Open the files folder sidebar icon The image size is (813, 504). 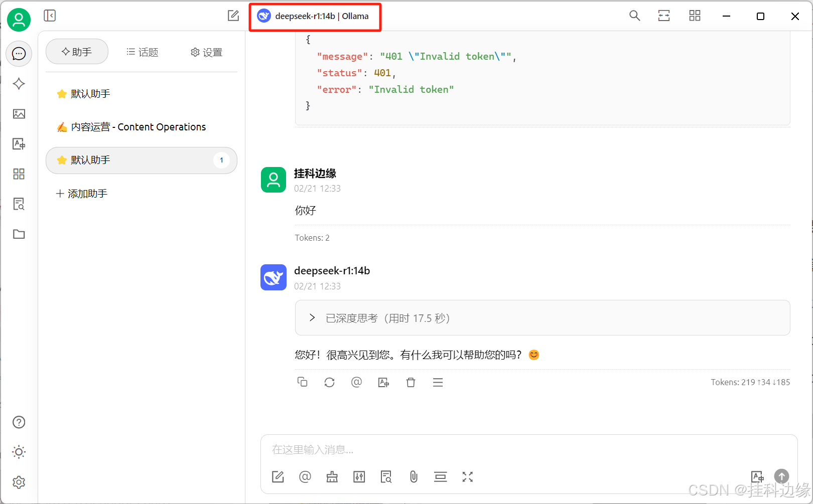[x=19, y=234]
